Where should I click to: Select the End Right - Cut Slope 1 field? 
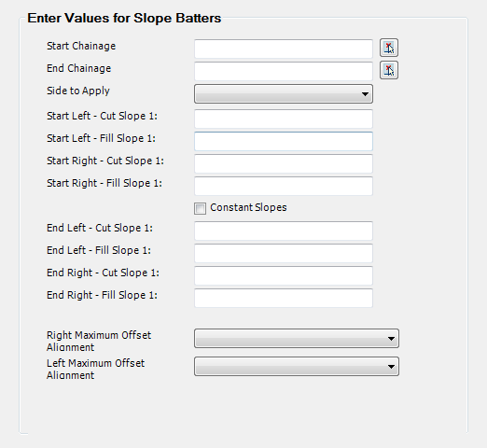[284, 275]
